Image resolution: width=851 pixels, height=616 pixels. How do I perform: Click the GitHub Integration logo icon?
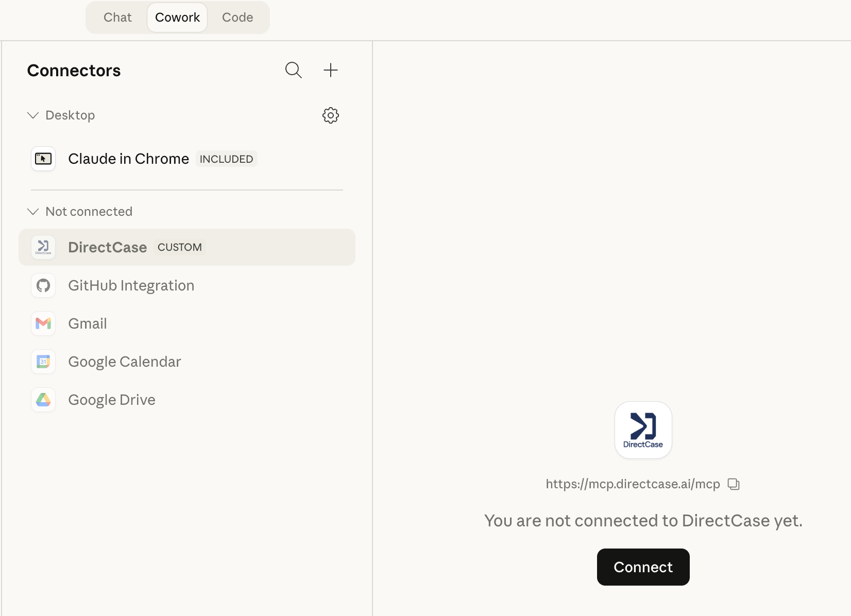(x=43, y=285)
